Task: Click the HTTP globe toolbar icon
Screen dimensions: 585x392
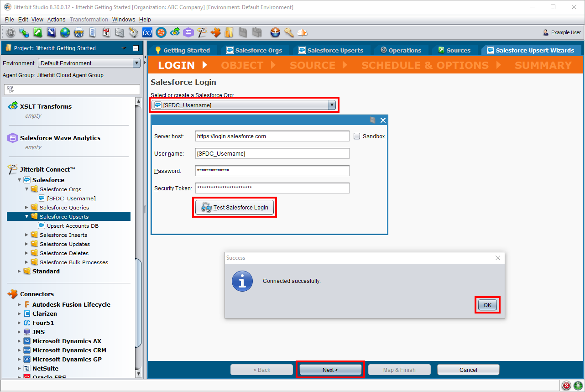Action: click(x=78, y=32)
